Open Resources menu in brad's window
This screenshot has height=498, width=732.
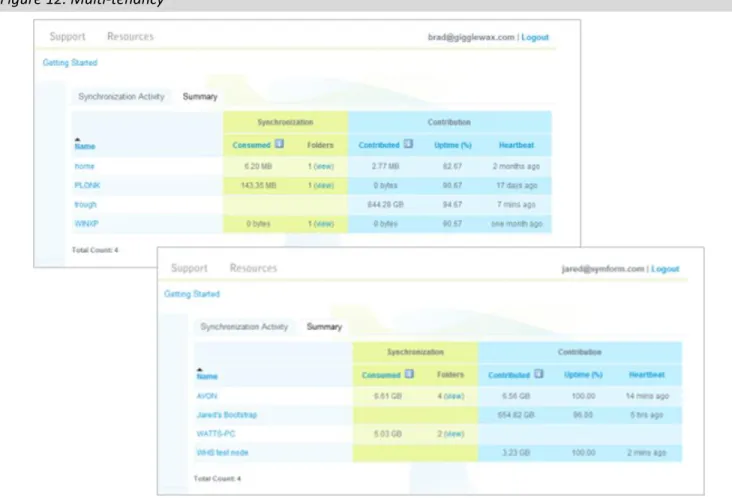pos(130,36)
